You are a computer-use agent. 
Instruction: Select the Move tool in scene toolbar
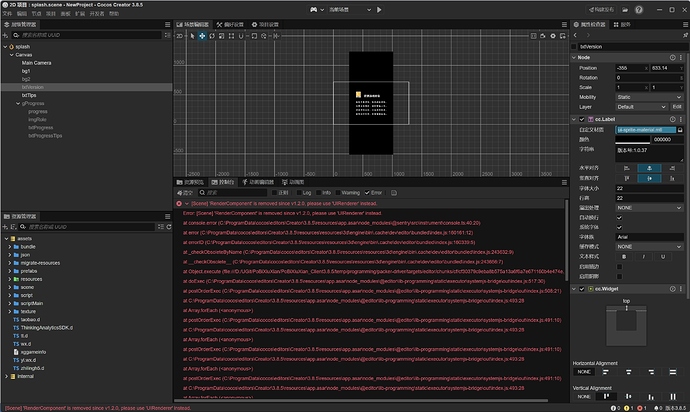202,35
